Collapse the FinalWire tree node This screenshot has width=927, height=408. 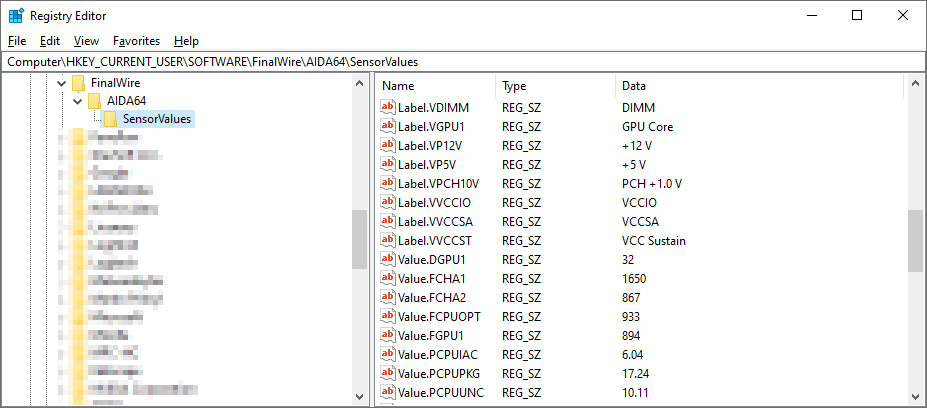coord(61,83)
